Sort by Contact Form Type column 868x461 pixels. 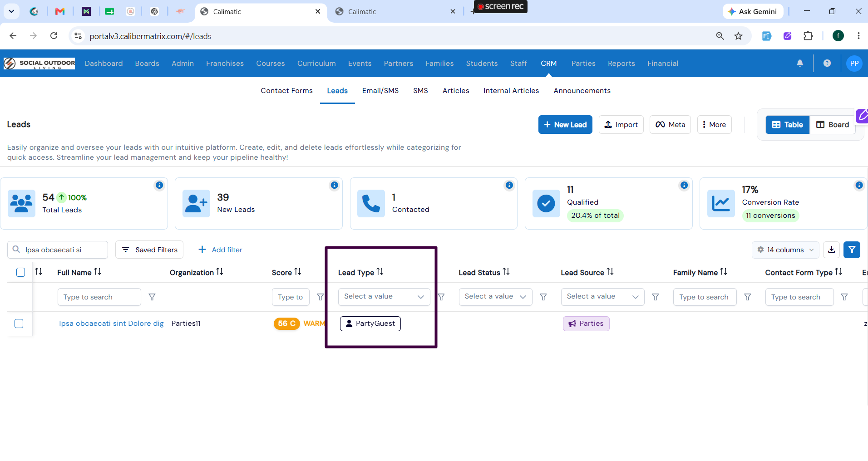click(838, 272)
